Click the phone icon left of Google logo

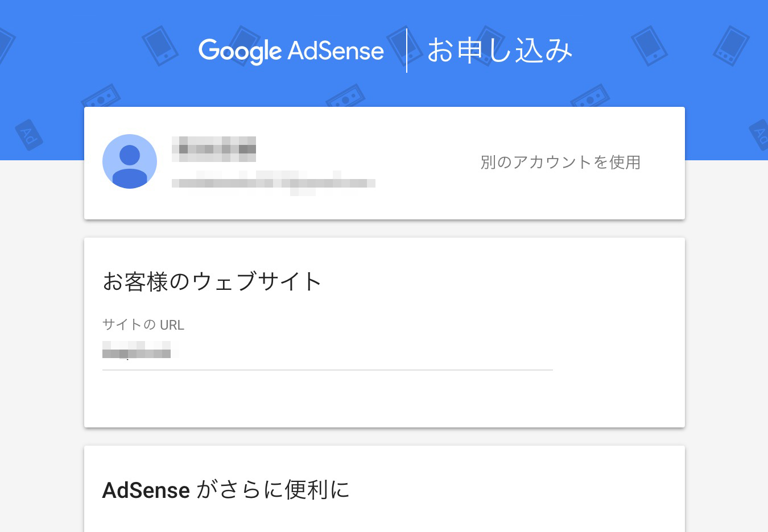(160, 45)
